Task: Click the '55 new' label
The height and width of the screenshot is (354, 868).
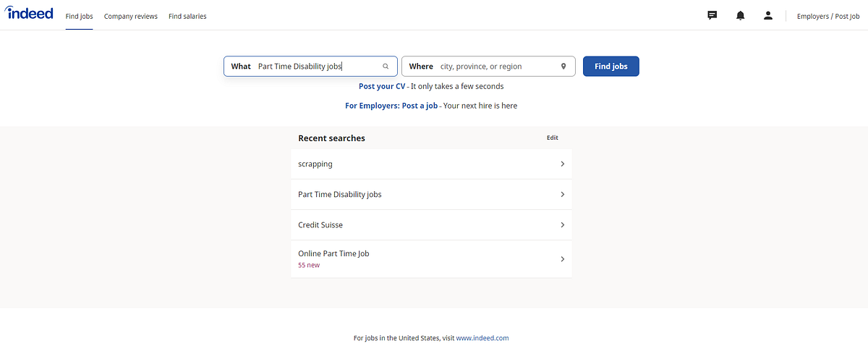Action: (x=309, y=265)
